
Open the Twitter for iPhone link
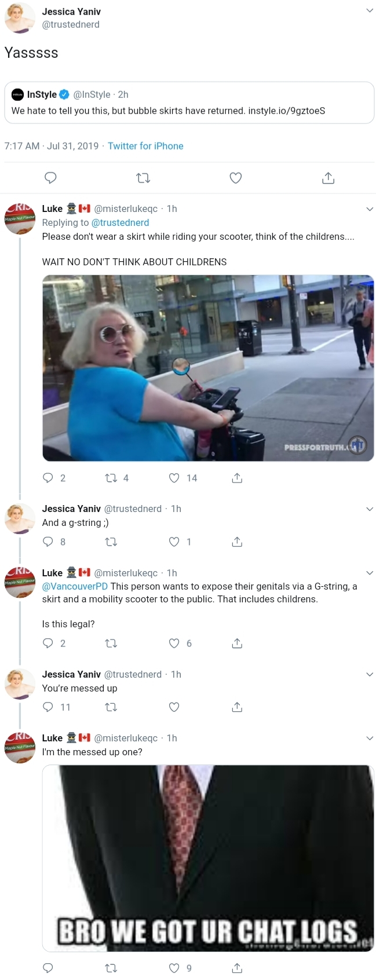145,146
